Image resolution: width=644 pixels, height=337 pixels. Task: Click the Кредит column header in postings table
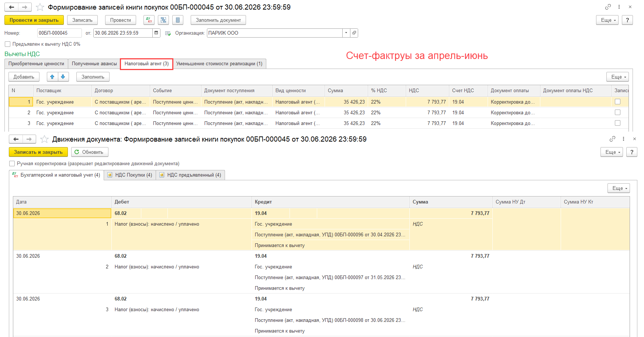pos(330,202)
